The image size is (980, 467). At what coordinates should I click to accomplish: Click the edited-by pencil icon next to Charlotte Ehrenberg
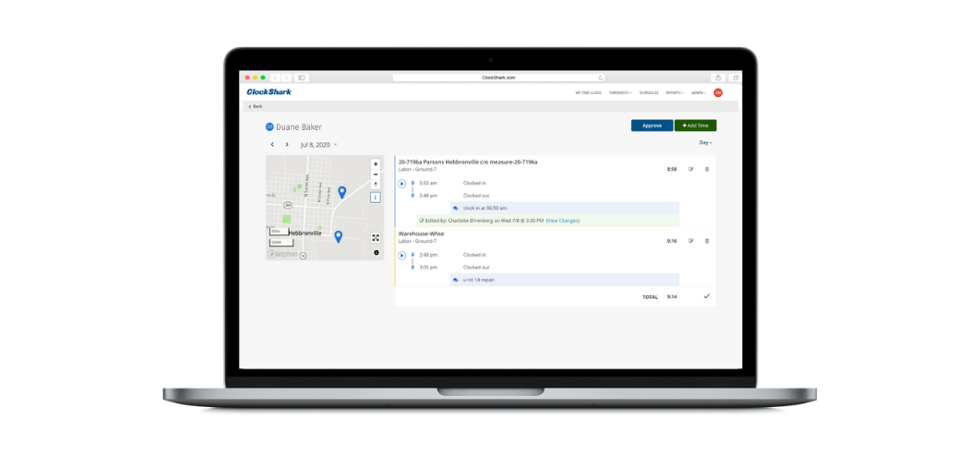422,221
